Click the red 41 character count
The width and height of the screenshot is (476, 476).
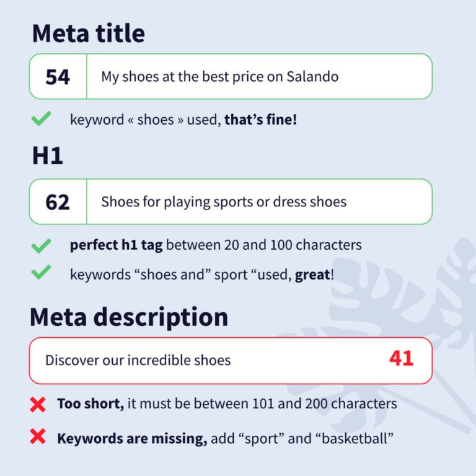pyautogui.click(x=401, y=358)
